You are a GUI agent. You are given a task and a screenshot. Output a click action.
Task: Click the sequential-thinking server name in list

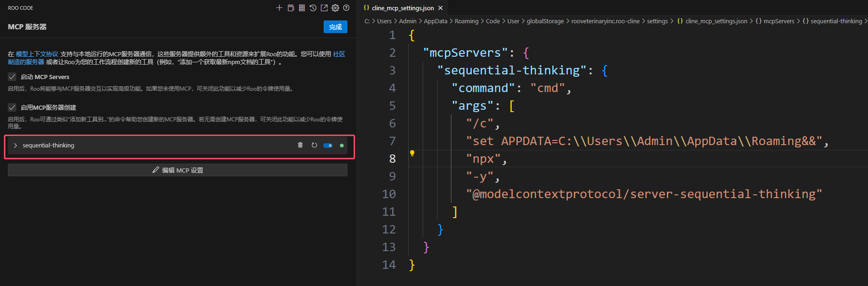click(48, 146)
